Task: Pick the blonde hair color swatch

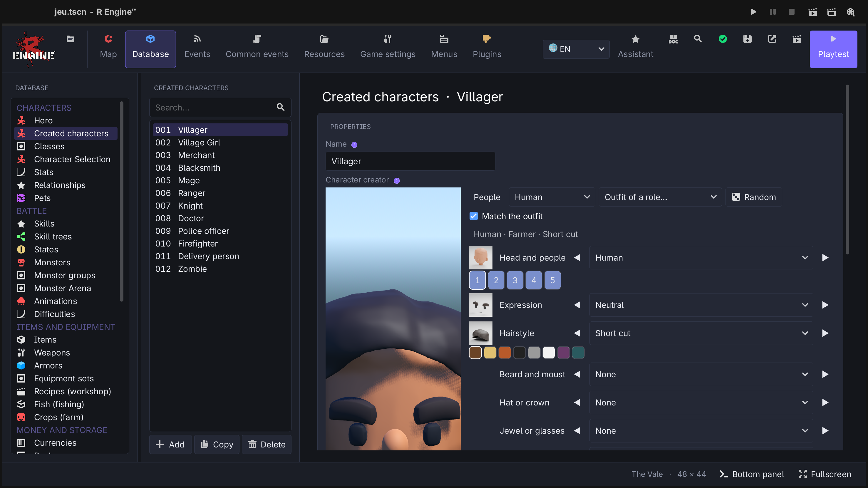Action: click(490, 353)
